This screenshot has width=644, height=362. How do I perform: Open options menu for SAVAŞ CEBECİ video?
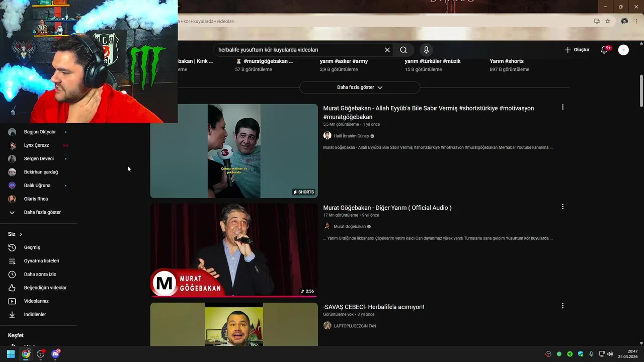click(x=562, y=306)
